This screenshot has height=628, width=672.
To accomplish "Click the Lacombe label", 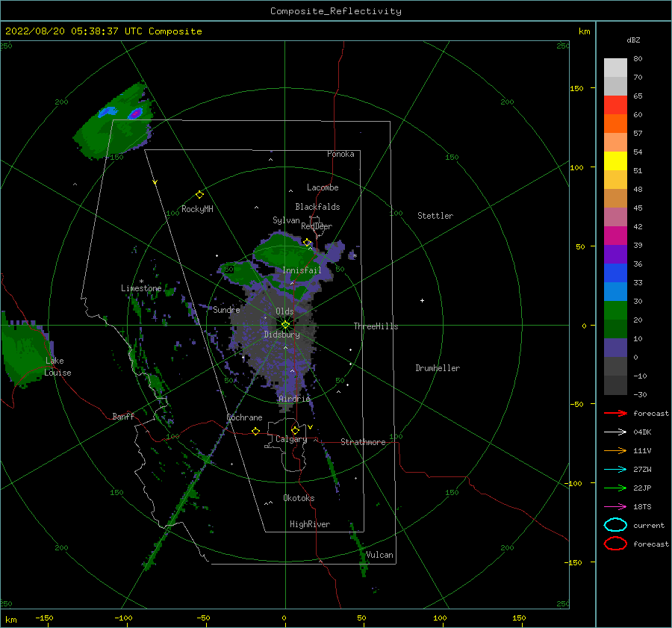I will point(323,187).
